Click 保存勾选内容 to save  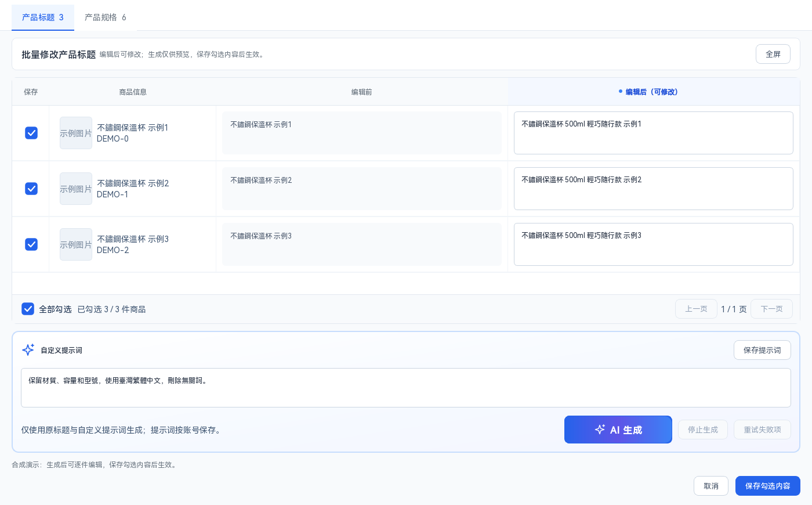(768, 486)
